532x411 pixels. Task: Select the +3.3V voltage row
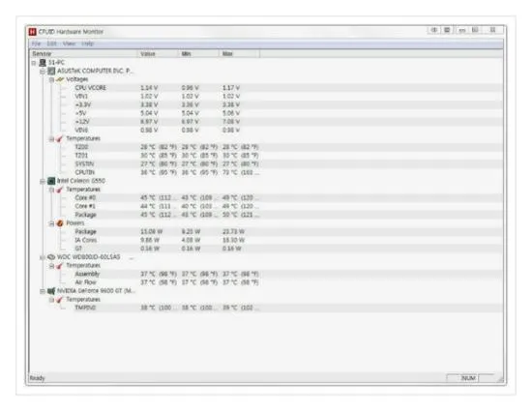coord(266,104)
